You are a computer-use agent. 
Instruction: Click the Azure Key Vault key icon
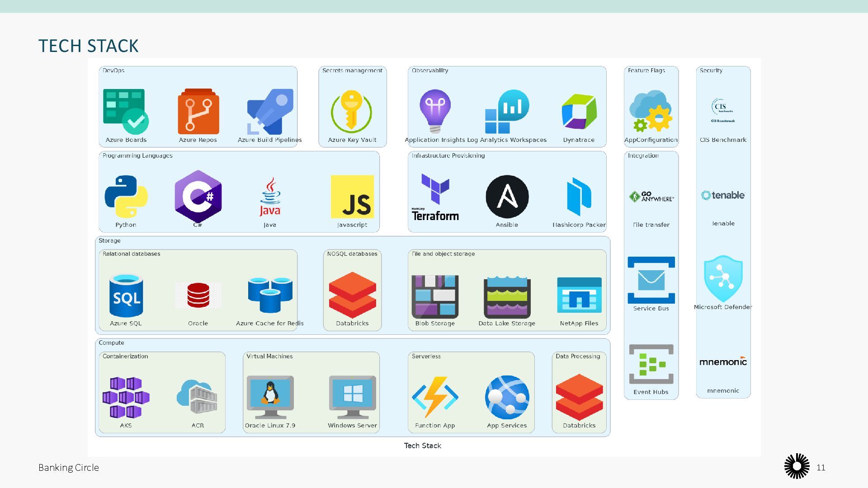pyautogui.click(x=352, y=112)
